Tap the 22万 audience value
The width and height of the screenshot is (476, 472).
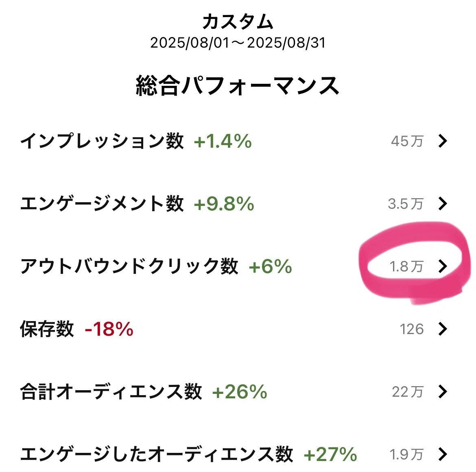pos(407,391)
